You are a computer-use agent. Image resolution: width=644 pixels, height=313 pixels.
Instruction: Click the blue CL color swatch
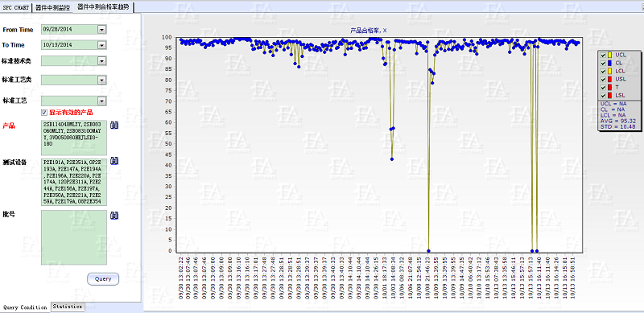tap(610, 63)
